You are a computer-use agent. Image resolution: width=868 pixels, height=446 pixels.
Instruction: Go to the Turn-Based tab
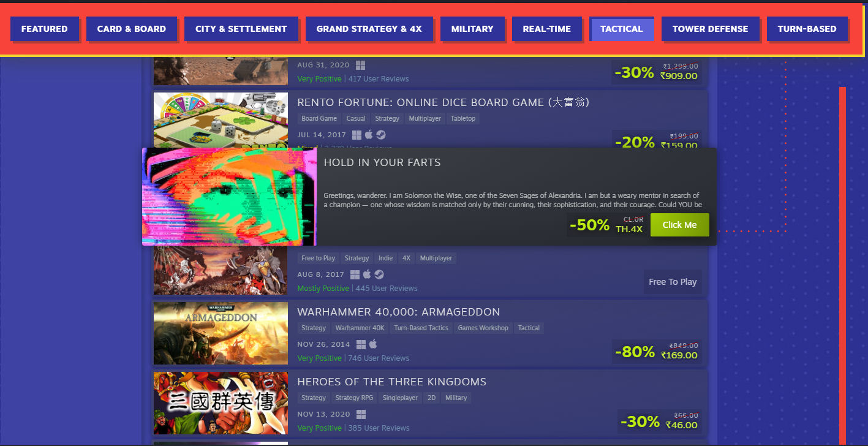coord(807,29)
